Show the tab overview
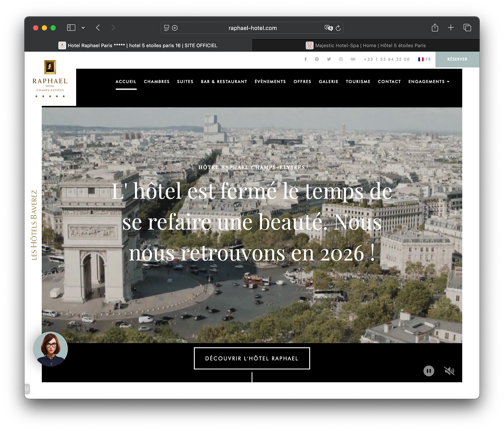The height and width of the screenshot is (431, 504). click(467, 28)
